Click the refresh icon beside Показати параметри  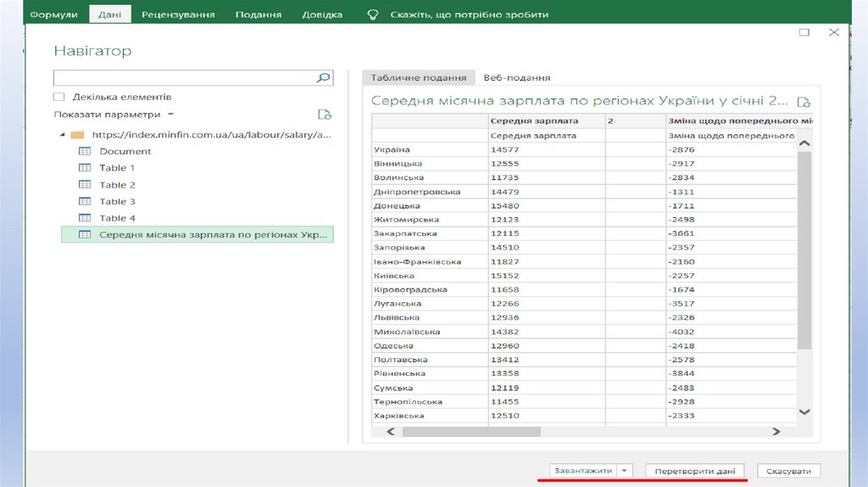(x=324, y=115)
